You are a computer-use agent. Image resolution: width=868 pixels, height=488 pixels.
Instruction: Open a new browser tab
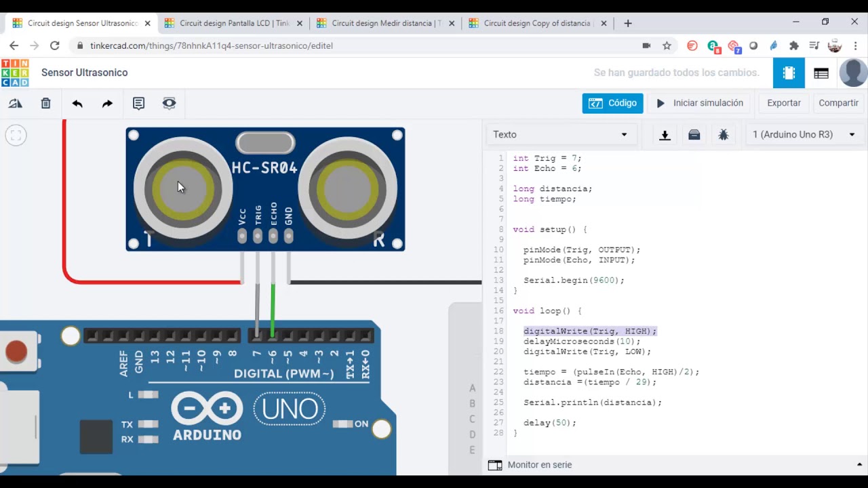pos(628,23)
